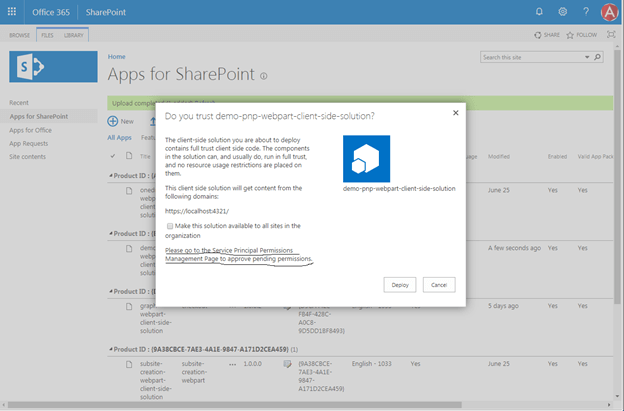This screenshot has width=624, height=411.
Task: Open subsite-creation-webpart-client-side-solution title
Action: click(x=156, y=380)
